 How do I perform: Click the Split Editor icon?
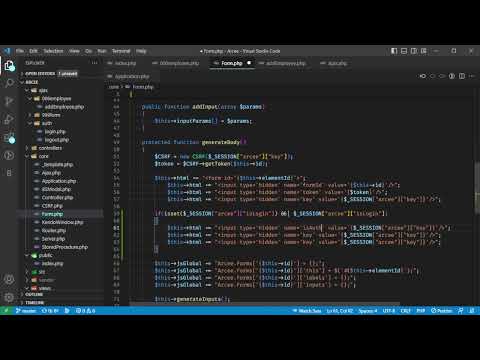pos(462,76)
